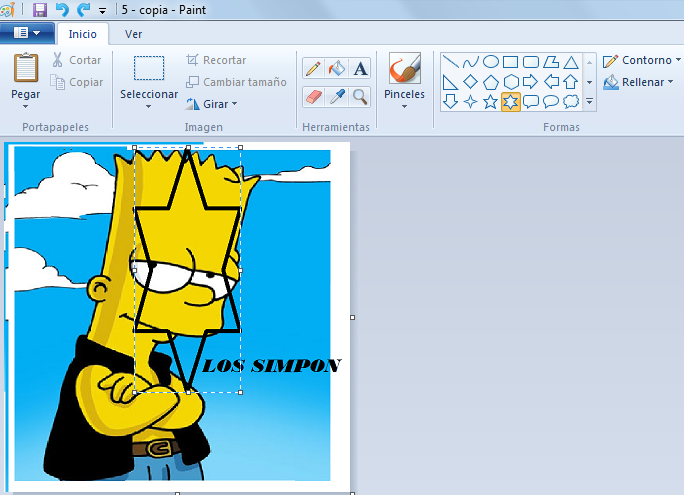This screenshot has width=684, height=495.
Task: Choose the oval shape in Formas
Action: click(491, 62)
